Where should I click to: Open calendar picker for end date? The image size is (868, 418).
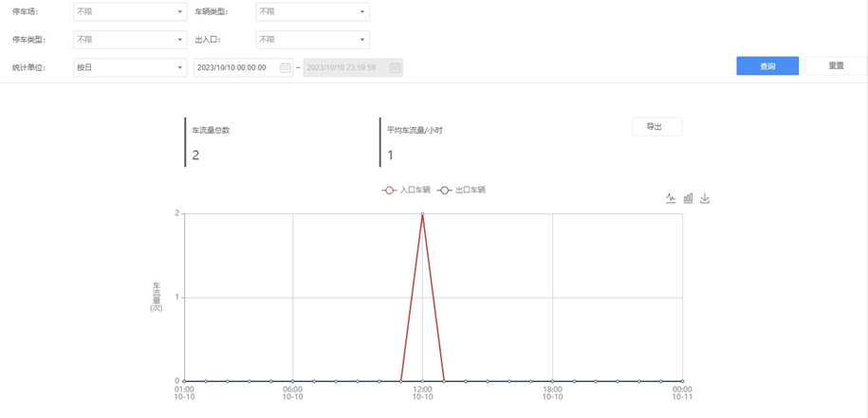(395, 67)
